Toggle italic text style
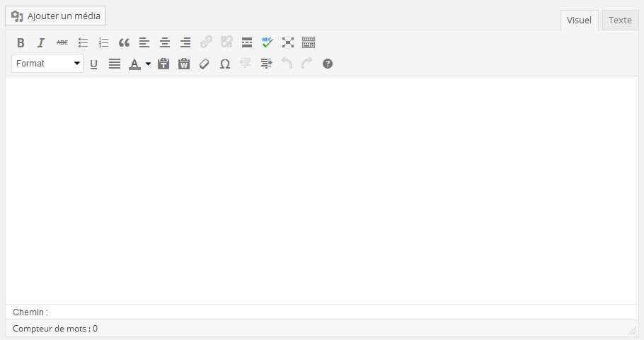 pyautogui.click(x=41, y=42)
